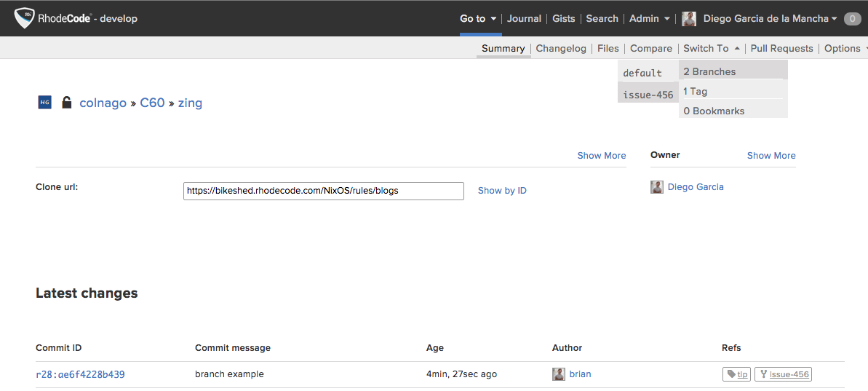Click the Clone url text field

click(x=323, y=191)
